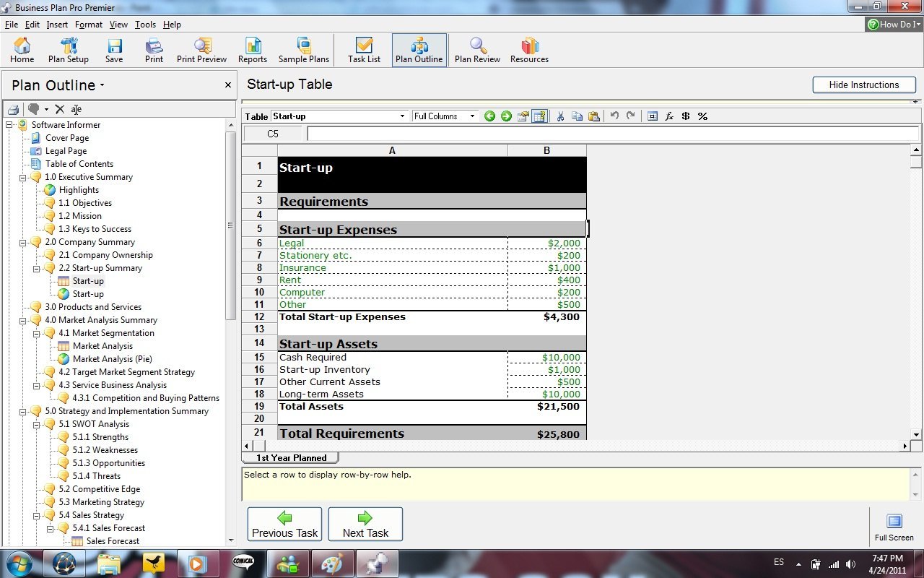Click the delete X icon in outline toolbar

(60, 109)
